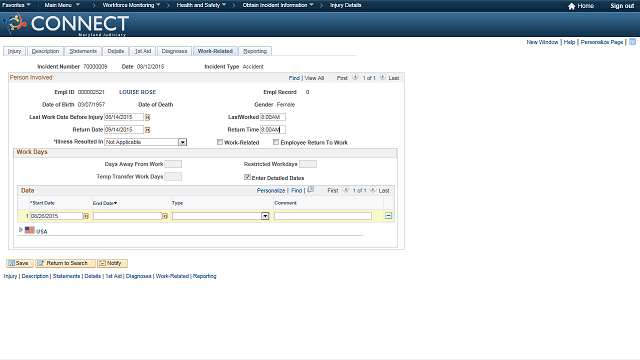Show previous person in Person Involved
640x360 pixels.
pyautogui.click(x=355, y=77)
